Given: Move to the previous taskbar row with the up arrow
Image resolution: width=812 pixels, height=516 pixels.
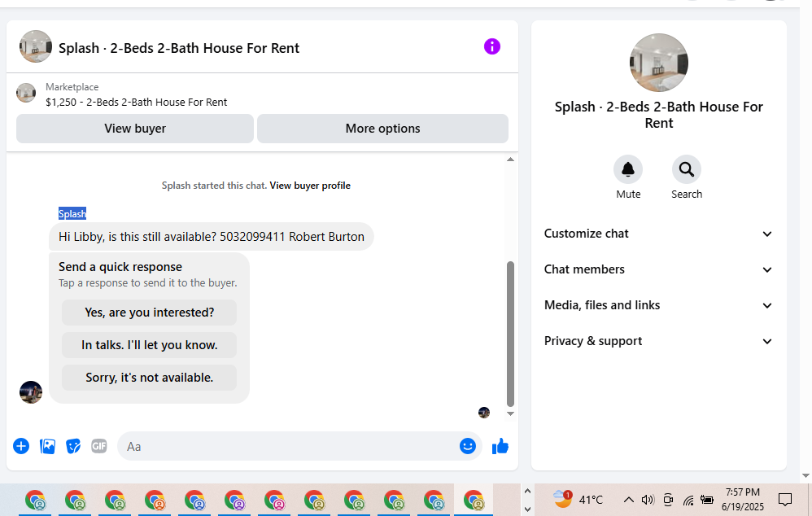Looking at the screenshot, I should coord(527,491).
